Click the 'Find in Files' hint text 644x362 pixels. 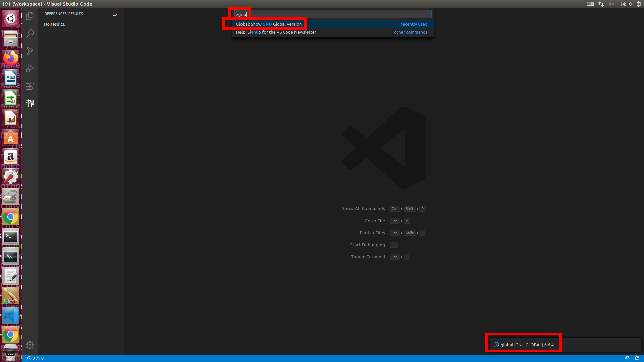tap(372, 233)
